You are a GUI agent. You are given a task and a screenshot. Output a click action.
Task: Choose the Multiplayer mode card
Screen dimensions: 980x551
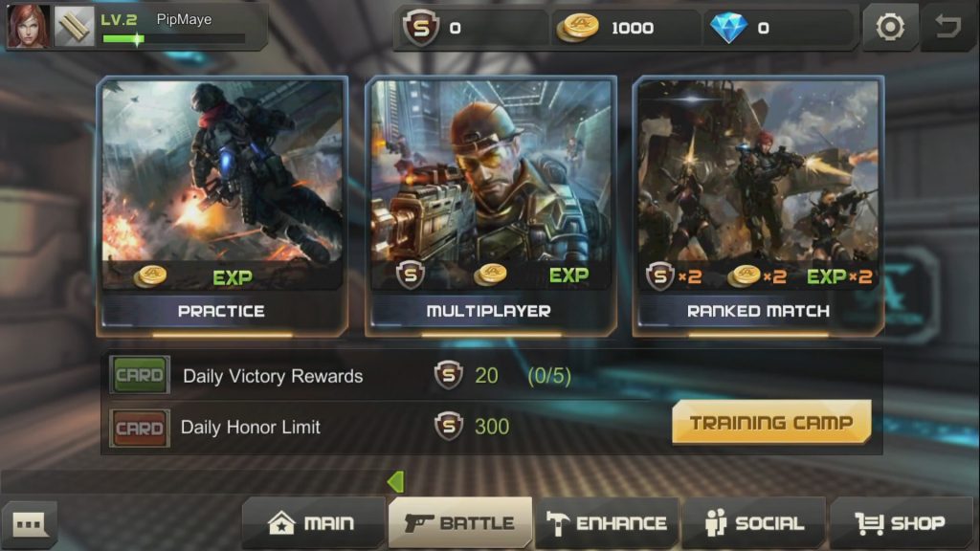[x=491, y=207]
